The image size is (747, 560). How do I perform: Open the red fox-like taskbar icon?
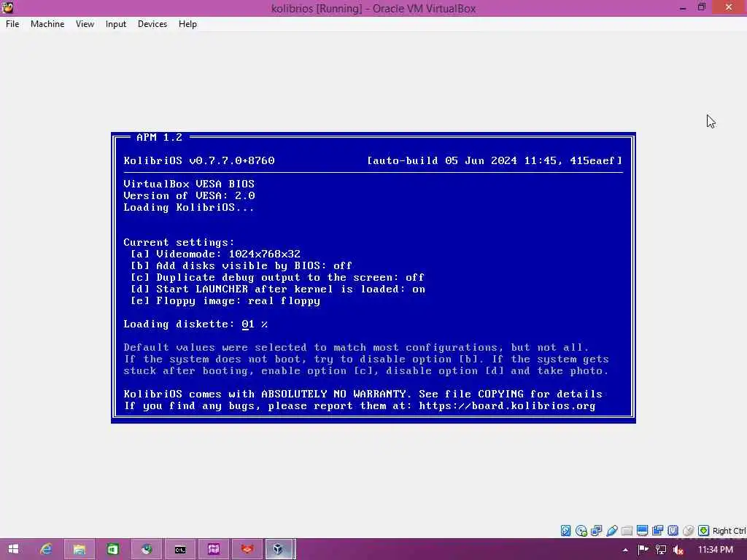pyautogui.click(x=247, y=550)
